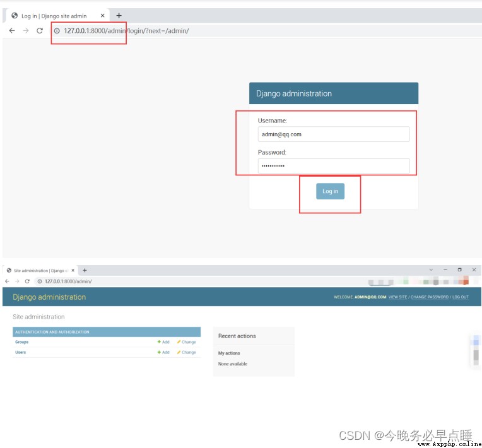Close the 'Log in | Django site admin' tab

103,16
